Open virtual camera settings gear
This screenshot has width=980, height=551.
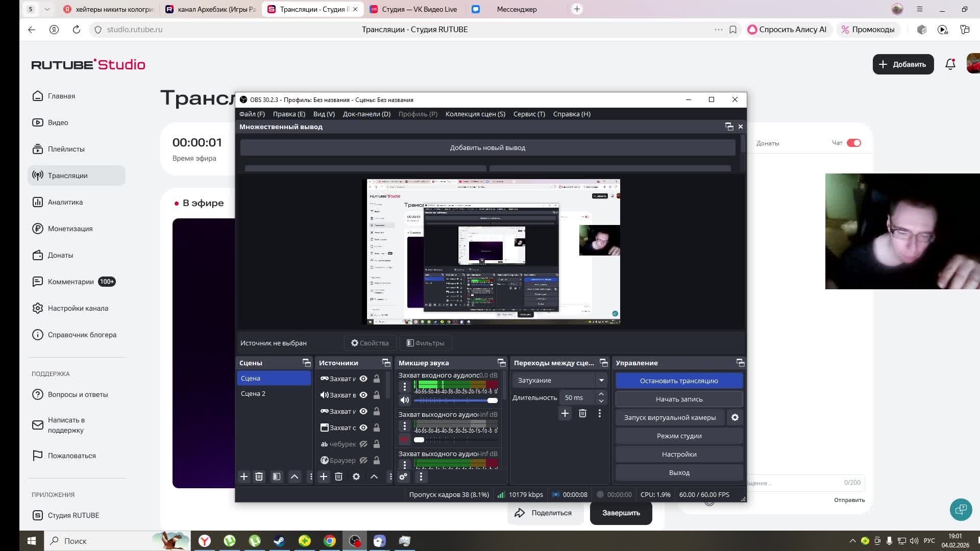735,417
